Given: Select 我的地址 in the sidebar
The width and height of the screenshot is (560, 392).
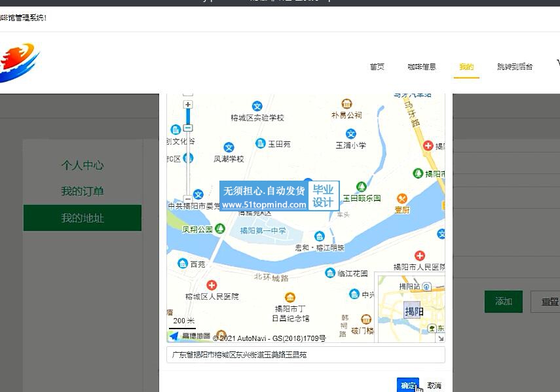Looking at the screenshot, I should (x=83, y=218).
